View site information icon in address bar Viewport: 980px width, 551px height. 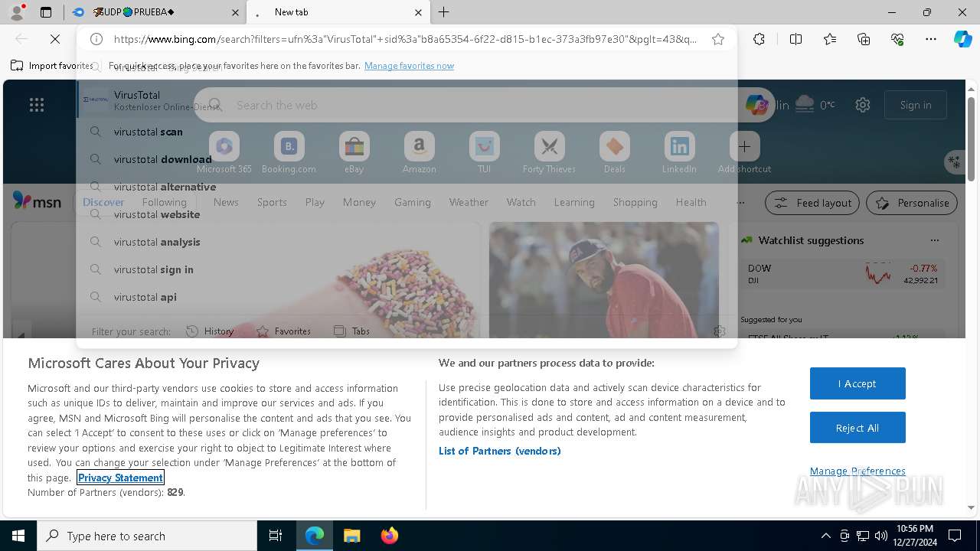click(x=96, y=39)
